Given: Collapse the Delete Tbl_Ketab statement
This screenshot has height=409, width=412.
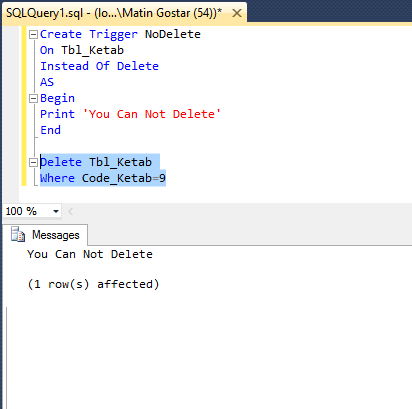Looking at the screenshot, I should pos(33,162).
